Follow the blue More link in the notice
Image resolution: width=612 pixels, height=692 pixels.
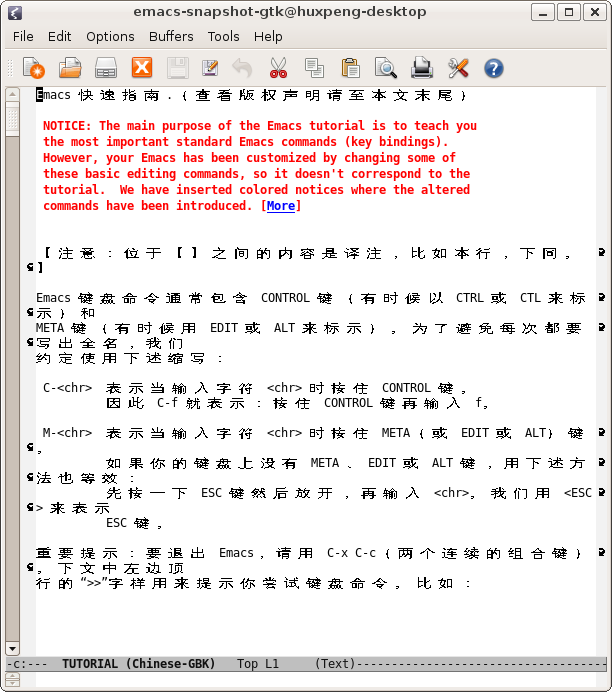pos(281,206)
